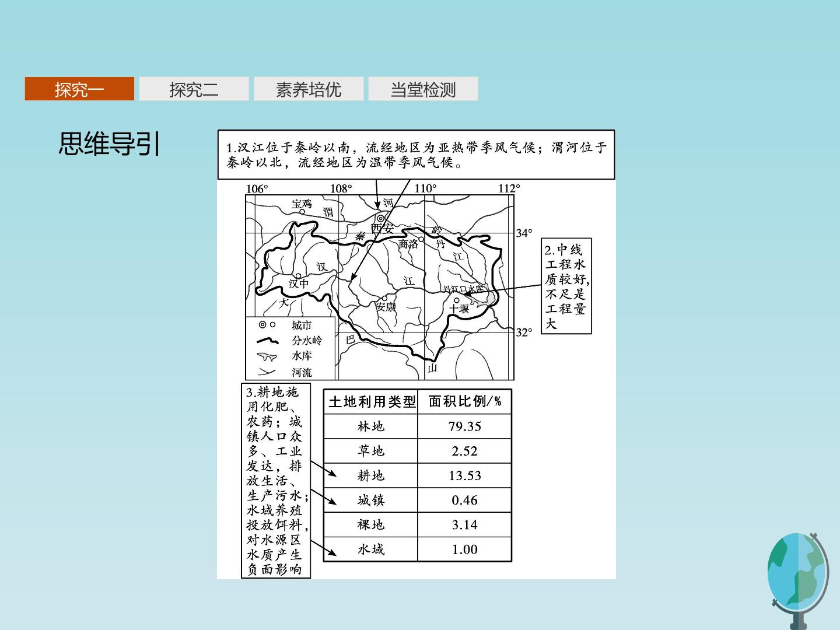Switch to the 探究二 tab
Image resolution: width=840 pixels, height=630 pixels.
(x=194, y=89)
